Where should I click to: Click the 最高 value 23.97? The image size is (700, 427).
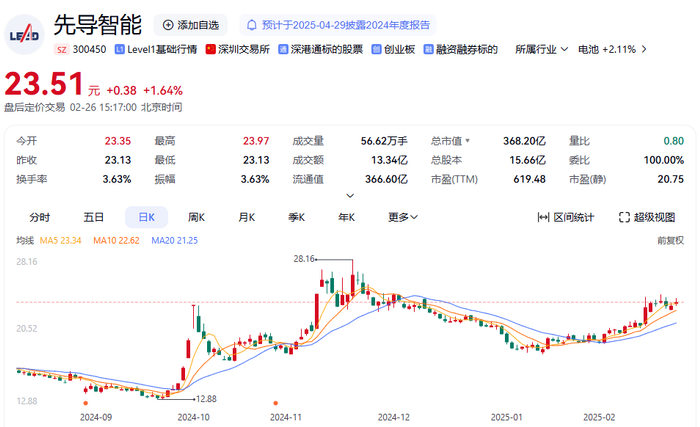click(x=256, y=141)
